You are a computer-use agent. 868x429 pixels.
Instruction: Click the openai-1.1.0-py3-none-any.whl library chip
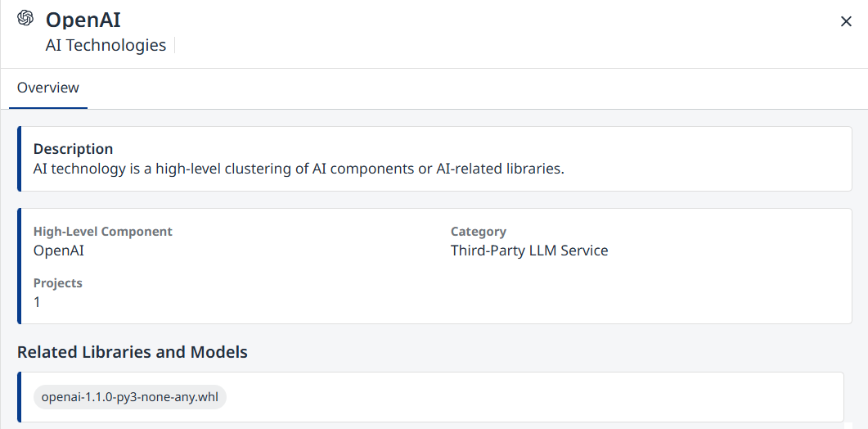pyautogui.click(x=130, y=397)
